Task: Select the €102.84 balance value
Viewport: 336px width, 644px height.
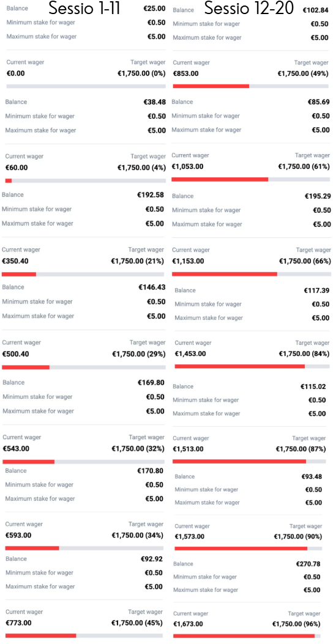Action: [315, 10]
